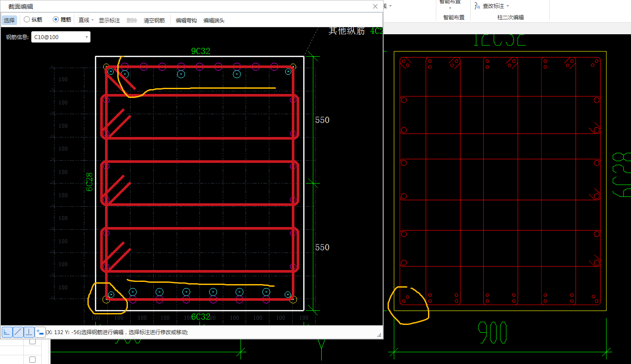Click the 智能布置 ribbon group label
This screenshot has width=631, height=364.
454,18
